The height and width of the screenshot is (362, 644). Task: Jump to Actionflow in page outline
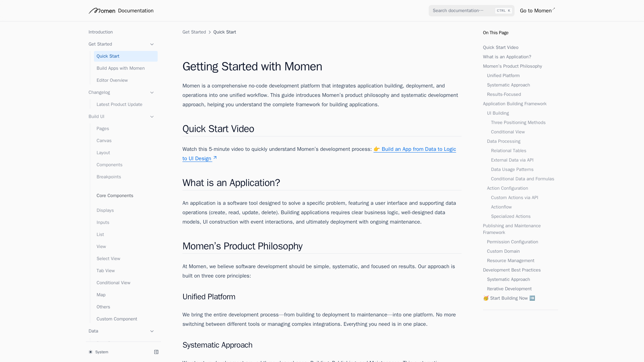[x=501, y=207]
